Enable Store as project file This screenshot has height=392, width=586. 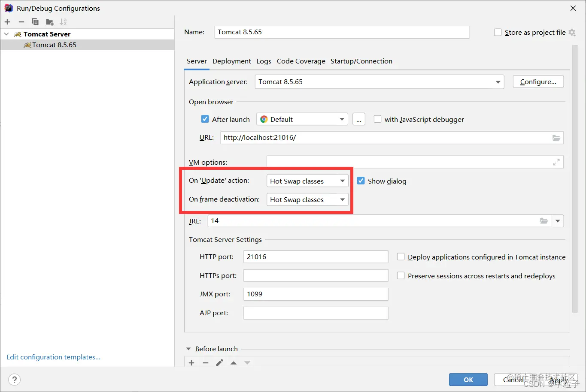[498, 32]
